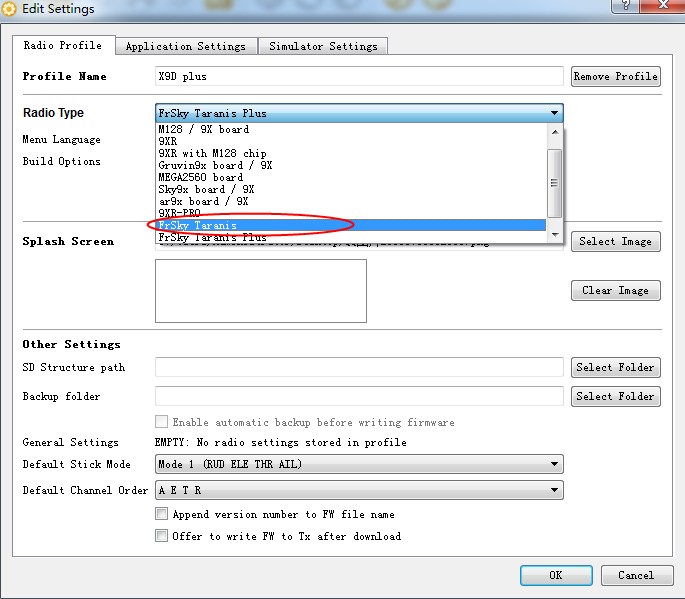
Task: Choose 9XR with M128 chip
Action: (x=351, y=153)
